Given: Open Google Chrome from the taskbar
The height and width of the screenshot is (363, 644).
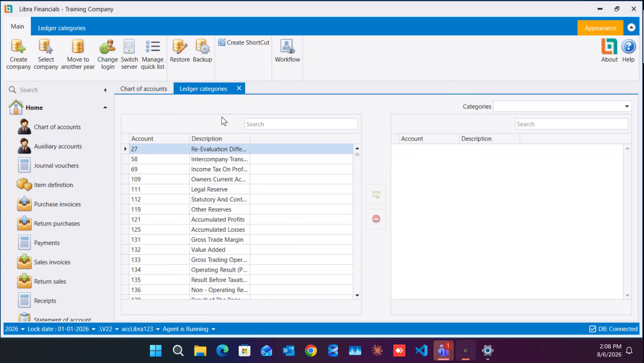Looking at the screenshot, I should [311, 351].
